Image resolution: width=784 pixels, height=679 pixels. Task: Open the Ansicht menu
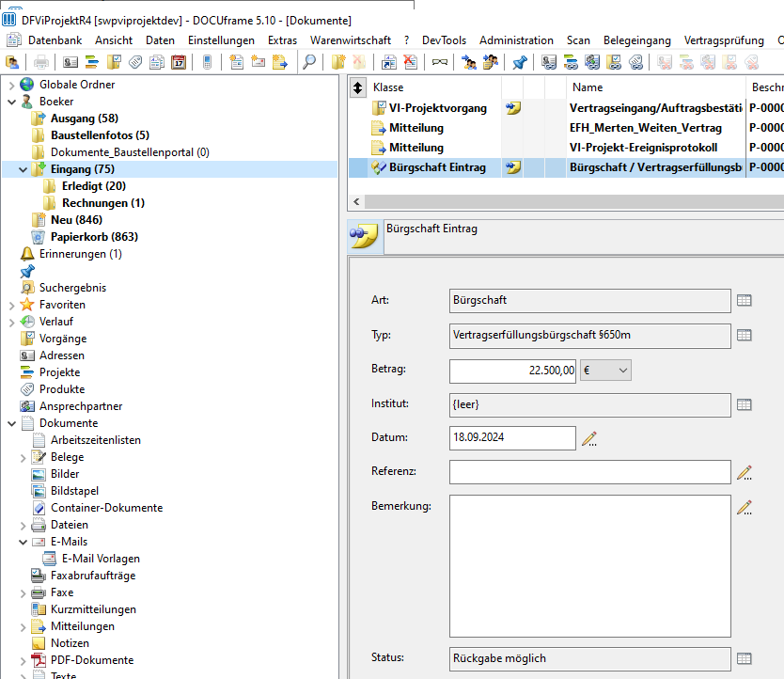[x=114, y=40]
